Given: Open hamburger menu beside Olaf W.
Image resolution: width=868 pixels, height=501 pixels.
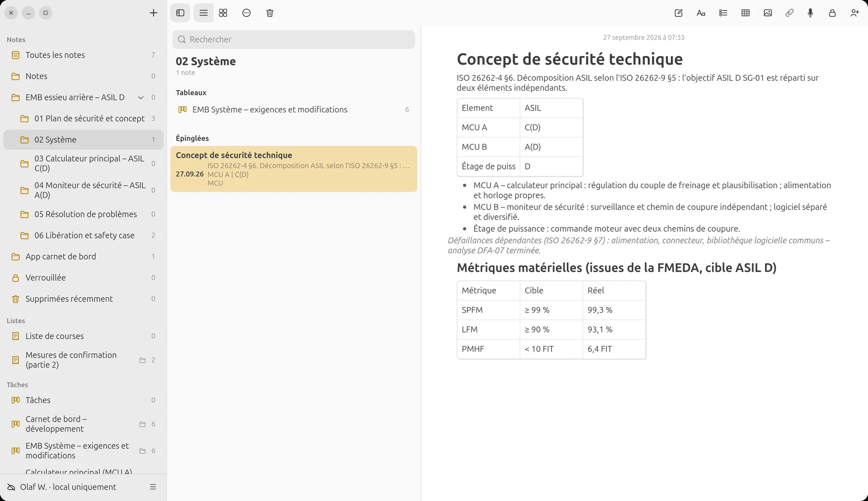Looking at the screenshot, I should (153, 487).
